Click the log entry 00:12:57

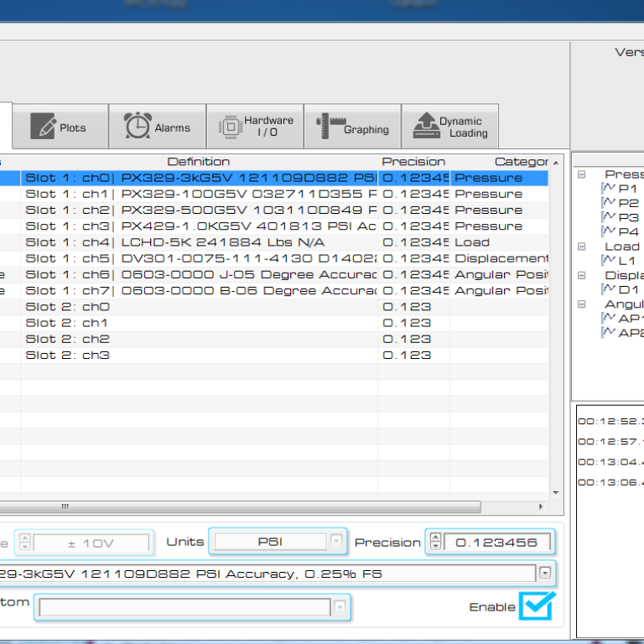pyautogui.click(x=610, y=442)
